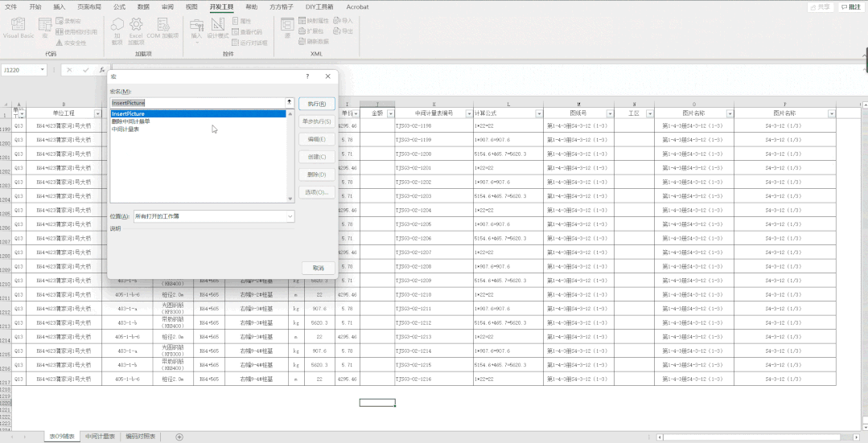
Task: Open control 属性 properties
Action: pos(241,21)
